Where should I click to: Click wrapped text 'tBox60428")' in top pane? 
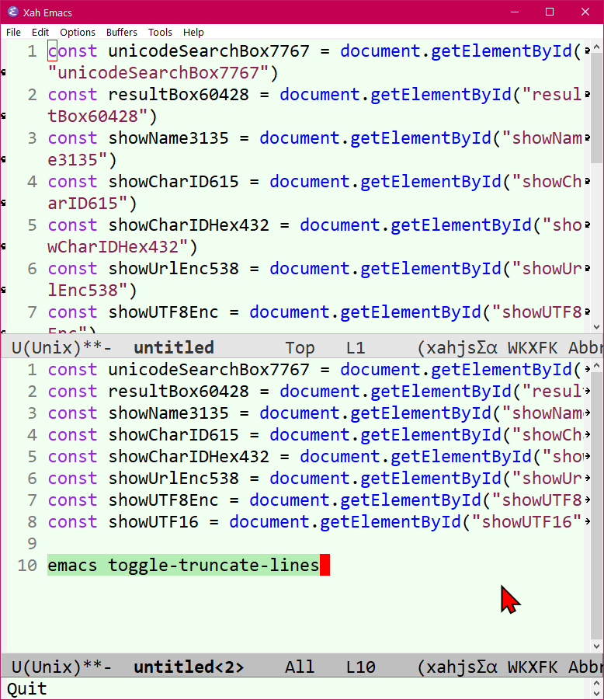[102, 116]
